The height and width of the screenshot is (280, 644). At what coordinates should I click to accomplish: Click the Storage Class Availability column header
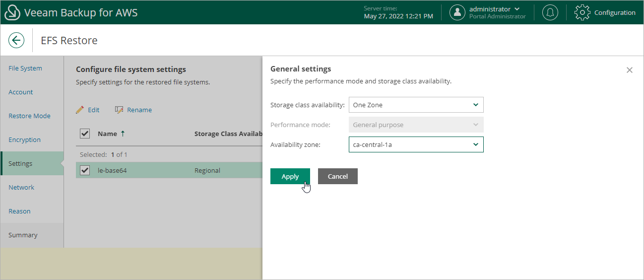pos(228,134)
